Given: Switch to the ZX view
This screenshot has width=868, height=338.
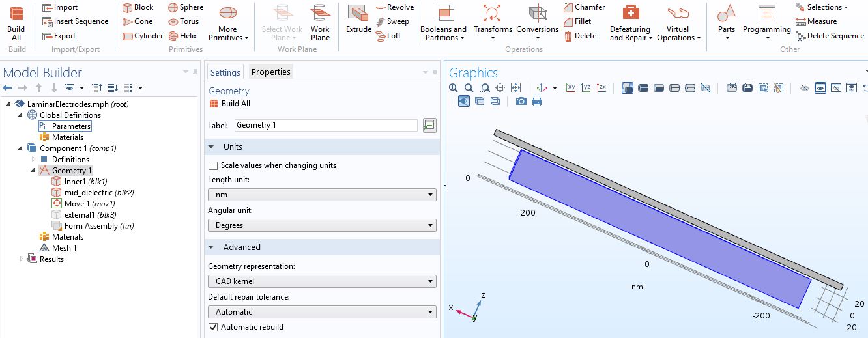Looking at the screenshot, I should point(602,88).
